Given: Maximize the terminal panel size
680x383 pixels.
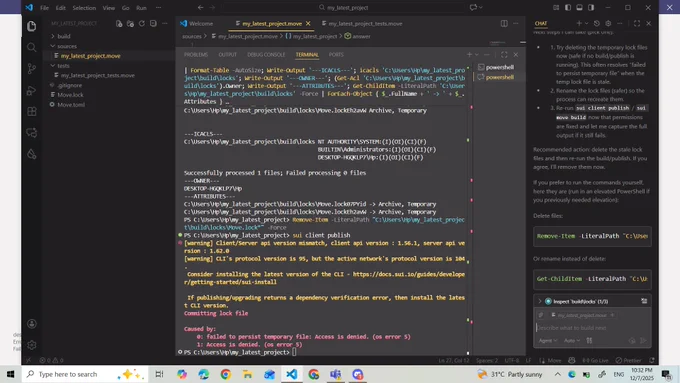Looking at the screenshot, I should [x=504, y=55].
